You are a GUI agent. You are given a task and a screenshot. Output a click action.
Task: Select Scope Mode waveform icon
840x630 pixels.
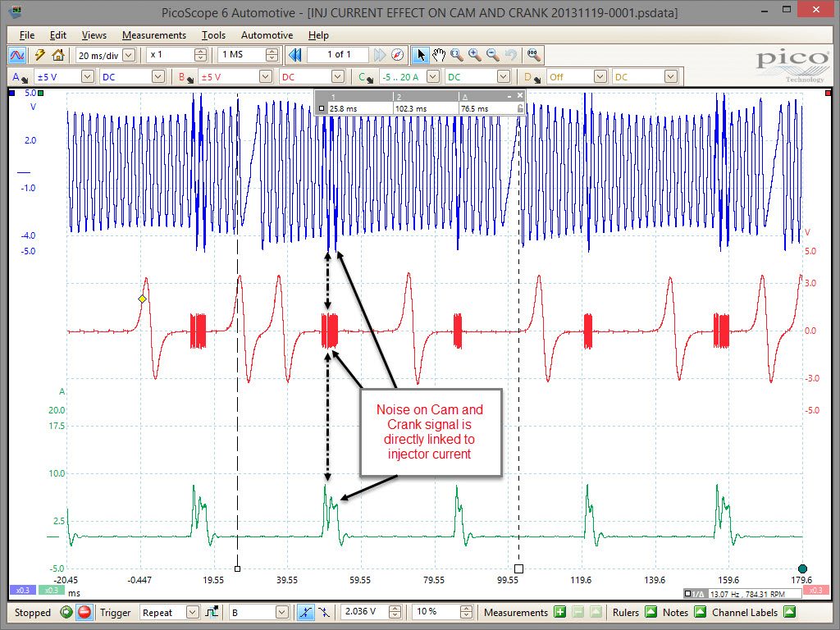17,55
